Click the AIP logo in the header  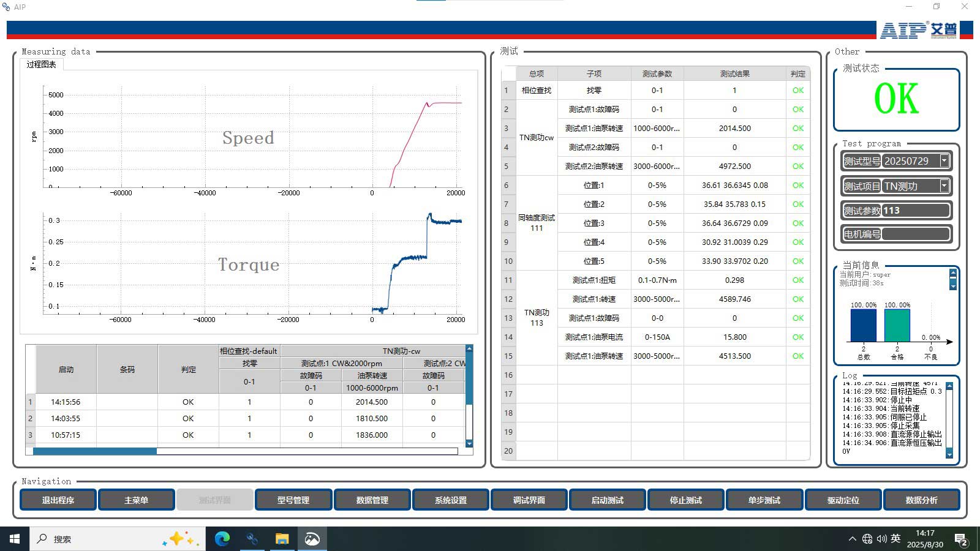tap(918, 29)
